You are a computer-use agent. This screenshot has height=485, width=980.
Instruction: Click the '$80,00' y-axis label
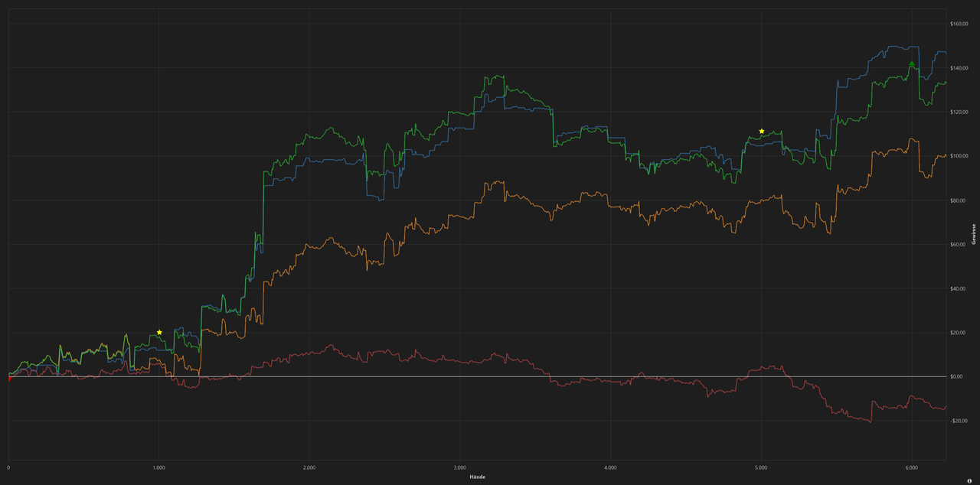click(x=958, y=200)
